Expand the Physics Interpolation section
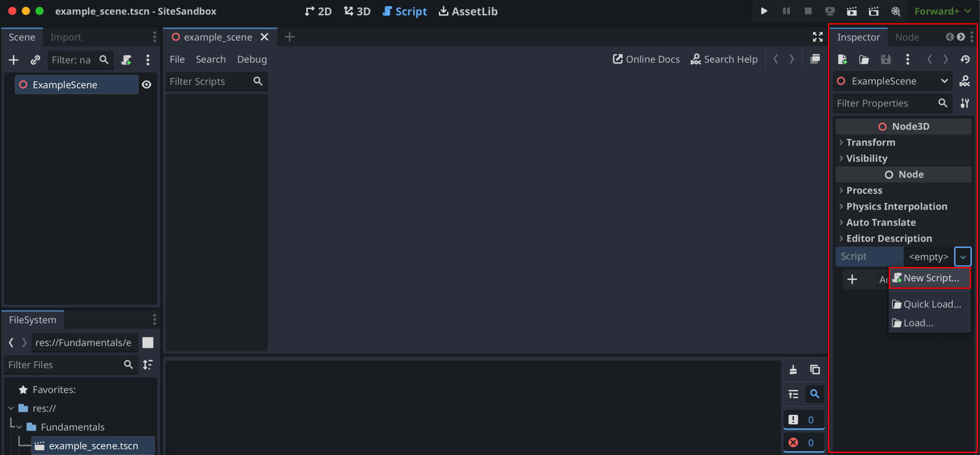This screenshot has width=980, height=455. pyautogui.click(x=896, y=206)
